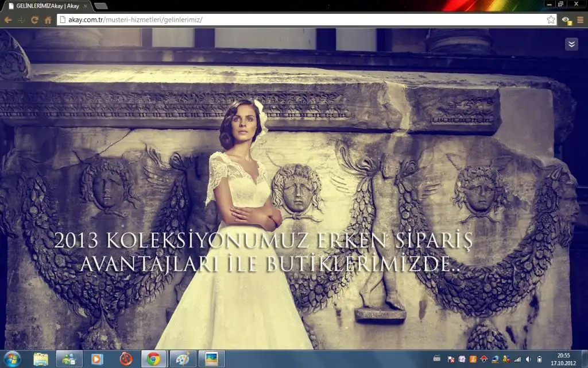Viewport: 588px width, 368px height.
Task: Bookmark this page with the star
Action: (551, 20)
